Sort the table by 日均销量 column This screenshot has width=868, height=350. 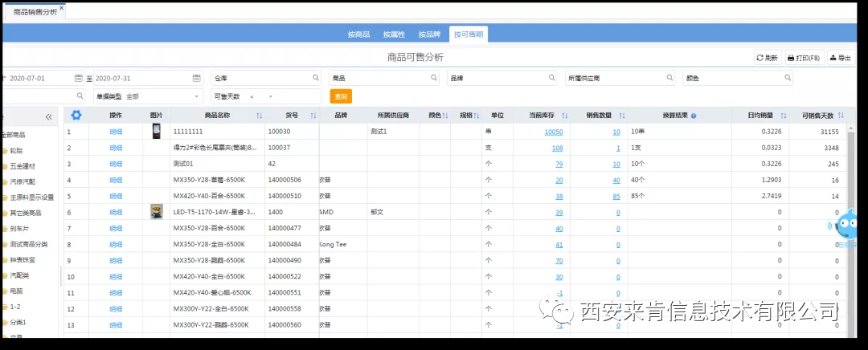tap(784, 116)
